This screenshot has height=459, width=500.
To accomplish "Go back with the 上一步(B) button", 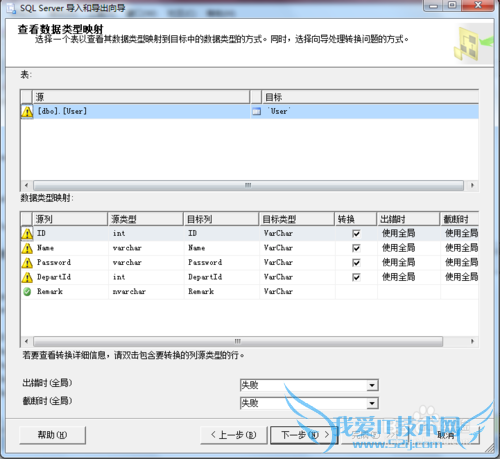I will pos(234,435).
